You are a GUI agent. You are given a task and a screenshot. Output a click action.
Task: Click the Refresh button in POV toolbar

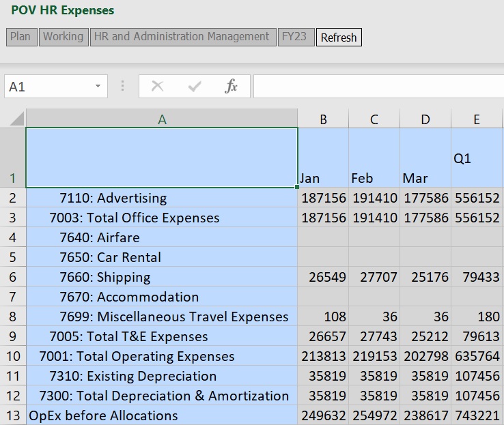339,38
